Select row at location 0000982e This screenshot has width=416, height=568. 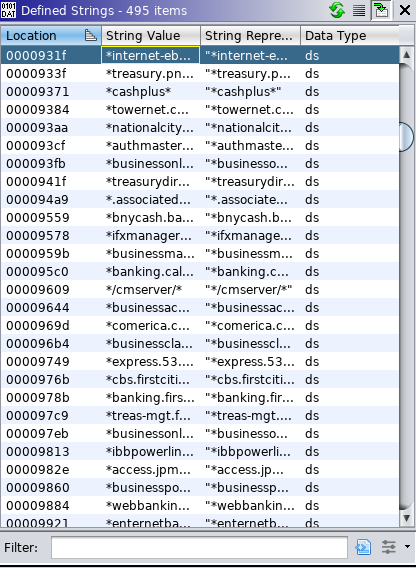pyautogui.click(x=199, y=469)
